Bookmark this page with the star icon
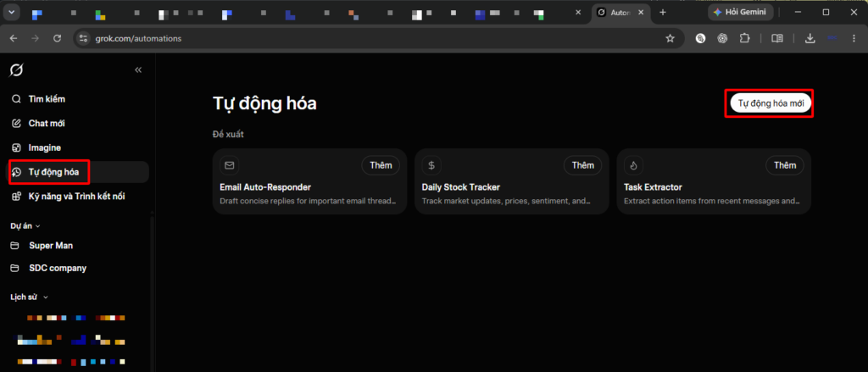Viewport: 868px width, 372px height. pos(670,38)
